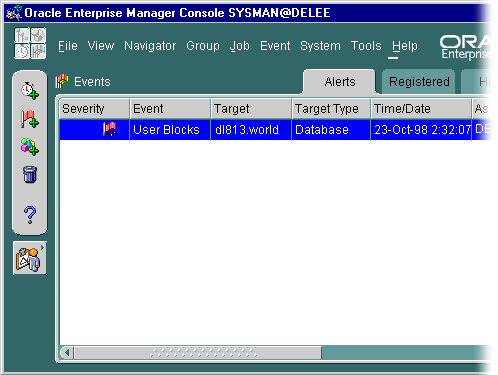
Task: Click the horizontal scrollbar left arrow
Action: [67, 353]
